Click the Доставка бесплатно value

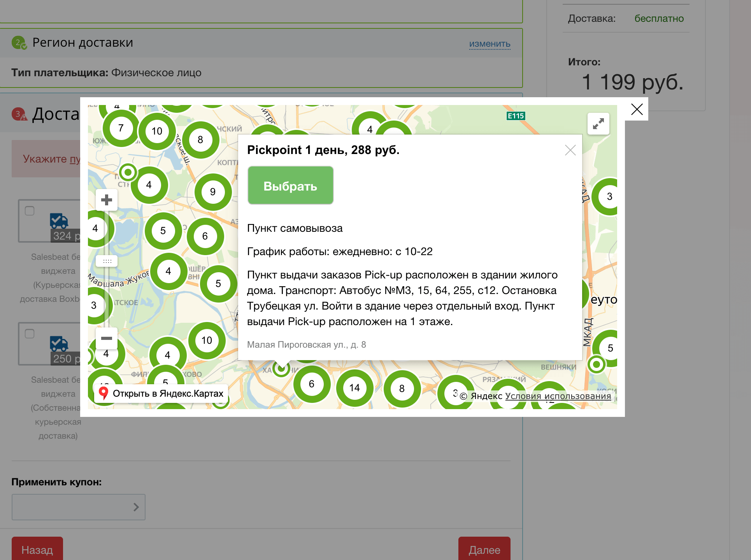point(659,18)
